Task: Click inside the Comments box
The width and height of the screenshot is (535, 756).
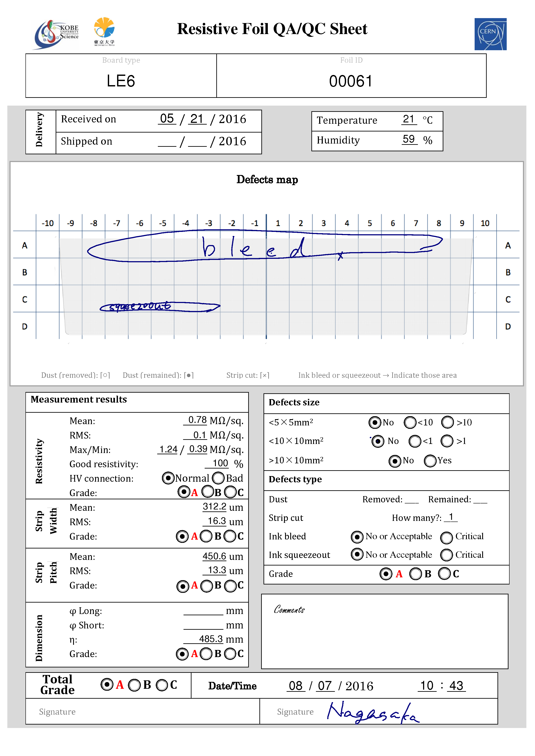Action: pyautogui.click(x=384, y=631)
